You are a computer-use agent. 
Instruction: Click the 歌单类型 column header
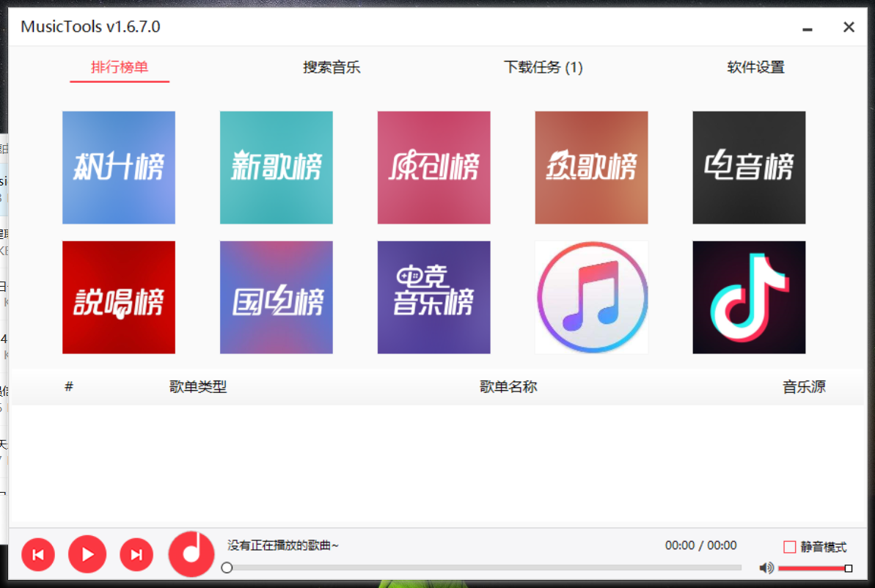(198, 386)
